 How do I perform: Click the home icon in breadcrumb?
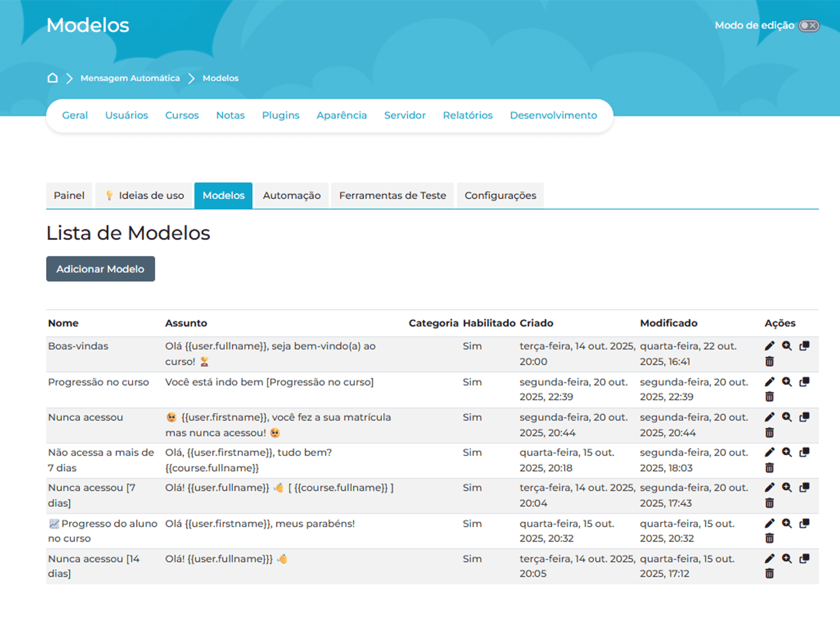53,78
